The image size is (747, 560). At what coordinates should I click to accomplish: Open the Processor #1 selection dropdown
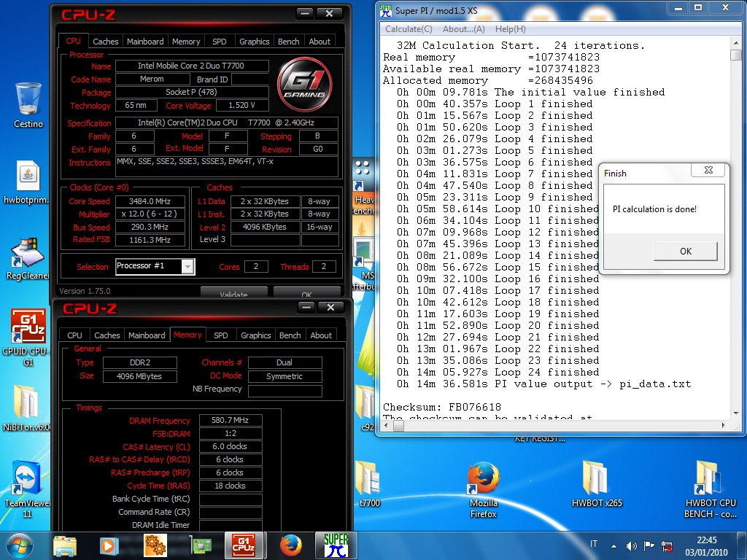click(x=155, y=266)
